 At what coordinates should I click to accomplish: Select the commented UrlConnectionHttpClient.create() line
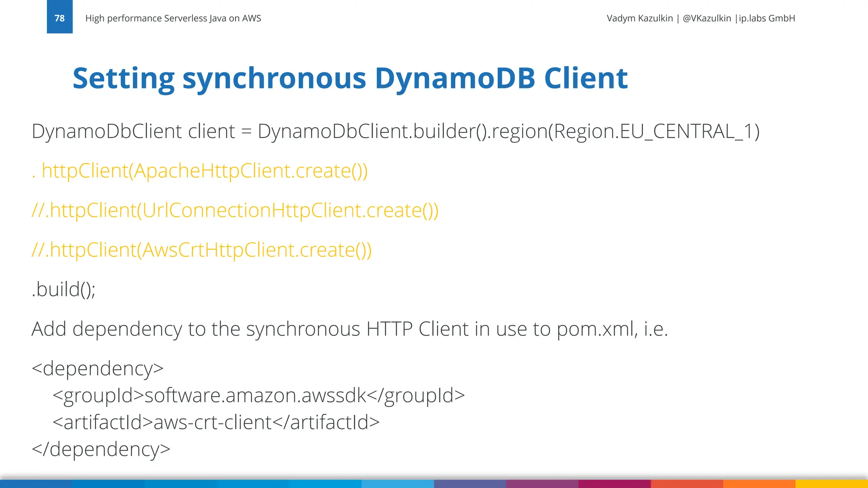click(x=235, y=211)
